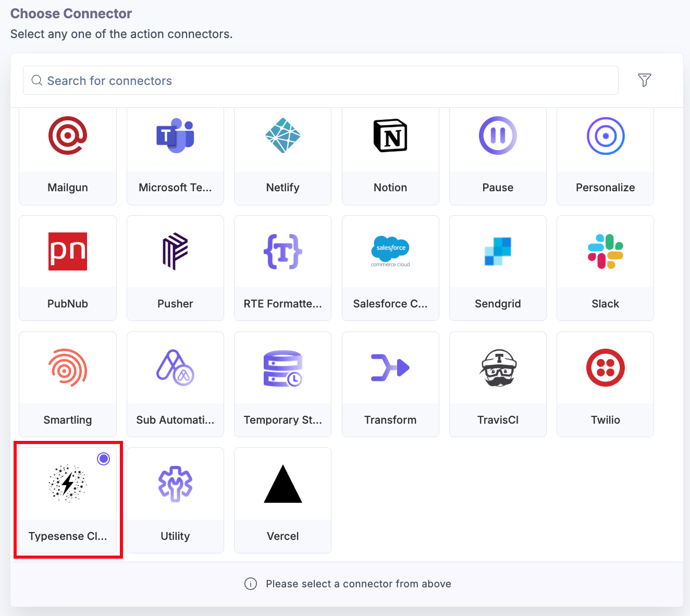The width and height of the screenshot is (690, 616).
Task: Select the Pusher connector icon
Action: click(x=175, y=251)
